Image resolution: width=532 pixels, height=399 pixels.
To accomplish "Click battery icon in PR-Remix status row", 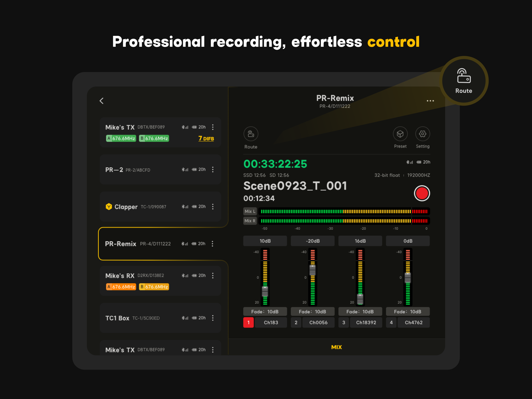I will (x=419, y=162).
